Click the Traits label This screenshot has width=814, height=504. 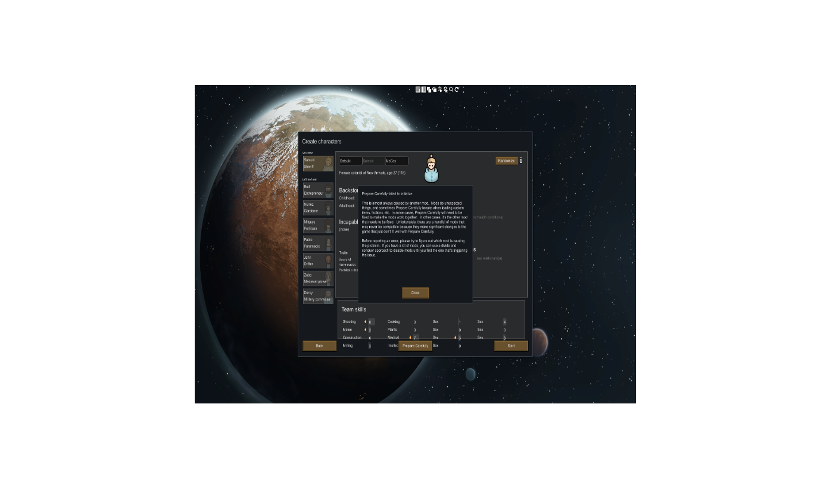coord(344,253)
